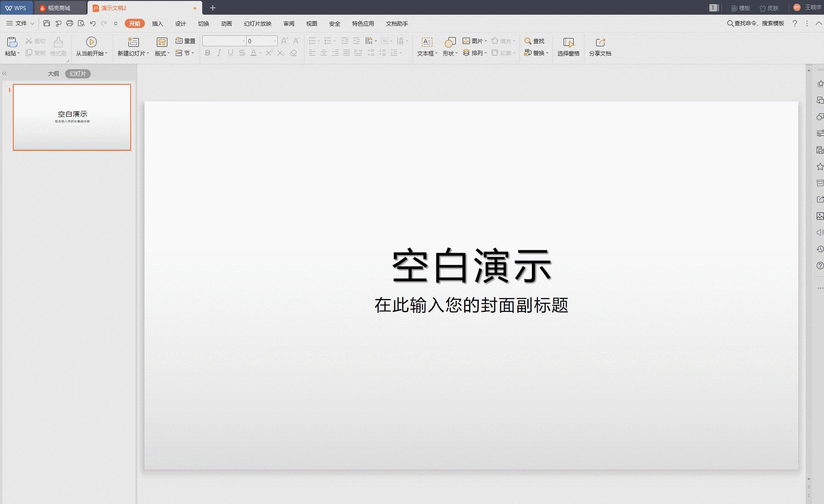Click the 新建幻灯片 new slide icon
The height and width of the screenshot is (504, 824).
133,42
